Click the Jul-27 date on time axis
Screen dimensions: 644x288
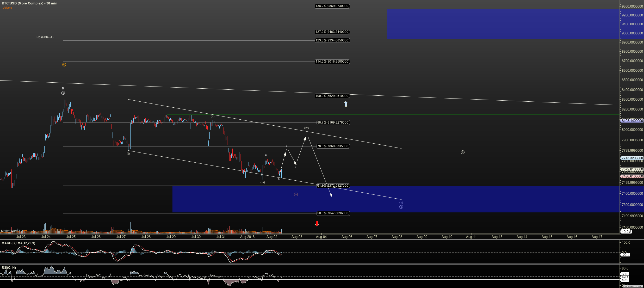(x=121, y=237)
